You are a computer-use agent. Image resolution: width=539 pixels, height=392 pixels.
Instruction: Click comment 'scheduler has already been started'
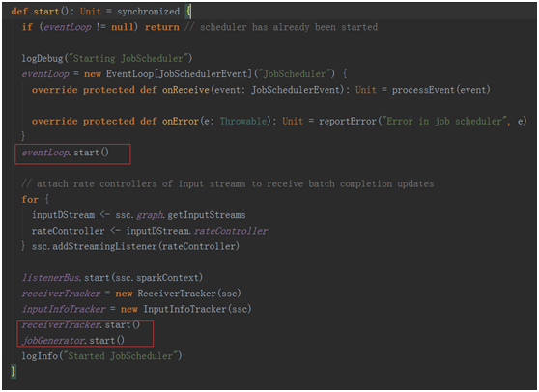click(x=289, y=27)
